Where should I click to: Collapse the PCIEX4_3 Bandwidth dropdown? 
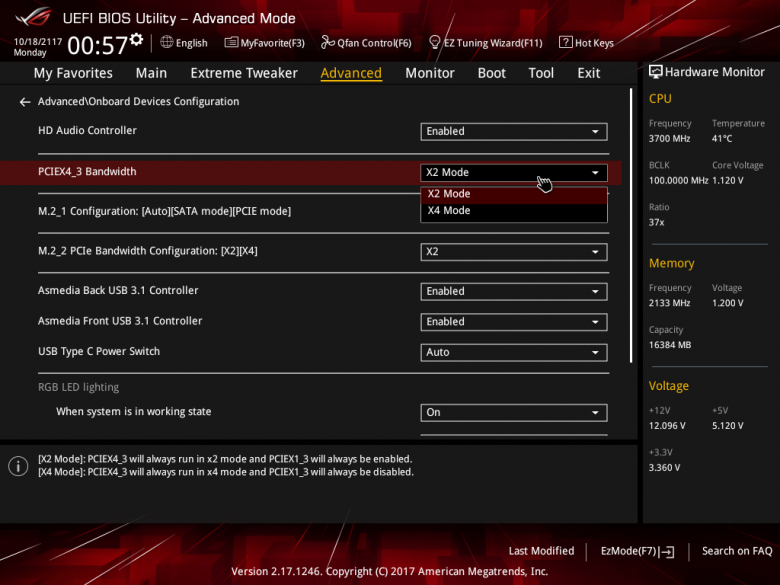(x=513, y=173)
